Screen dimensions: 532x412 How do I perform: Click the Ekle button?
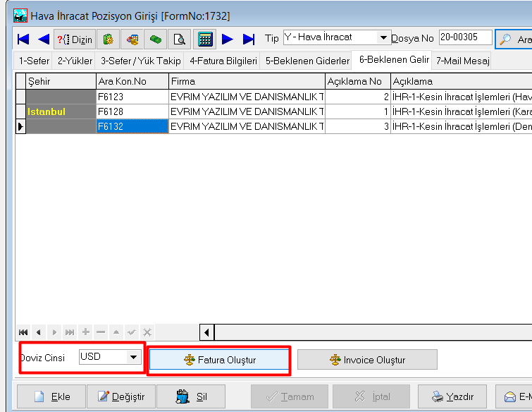(x=51, y=396)
